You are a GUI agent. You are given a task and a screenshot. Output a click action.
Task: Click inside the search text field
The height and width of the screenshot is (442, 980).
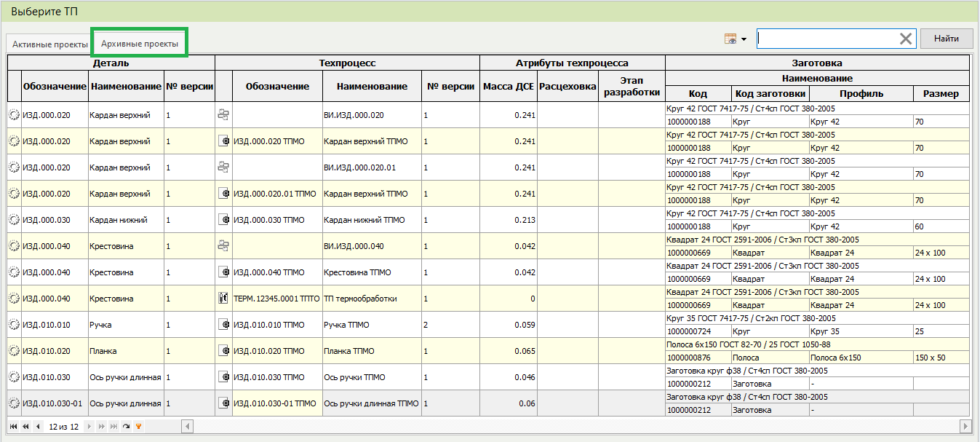[x=826, y=39]
